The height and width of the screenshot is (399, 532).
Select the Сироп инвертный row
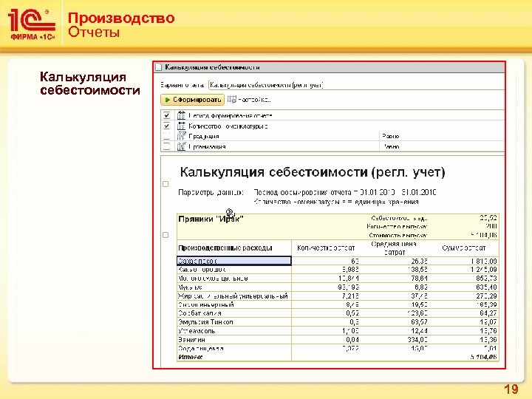coord(338,304)
